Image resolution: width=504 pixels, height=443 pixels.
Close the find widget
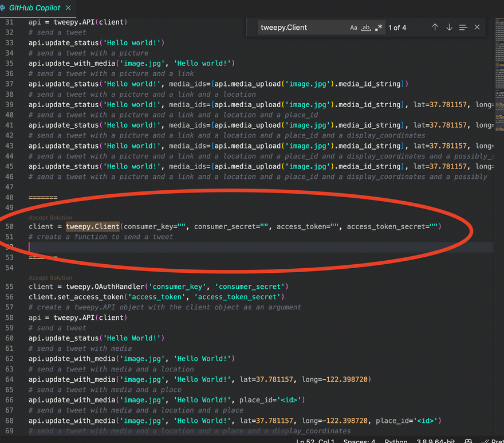[x=477, y=28]
